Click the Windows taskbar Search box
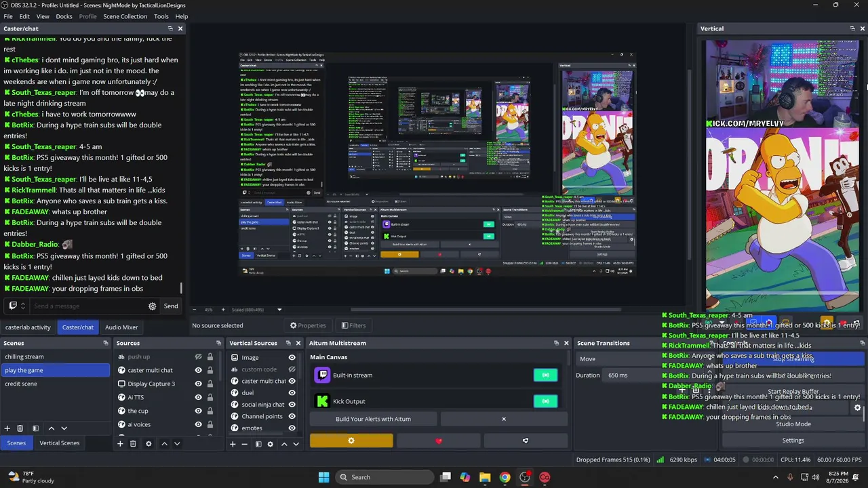Screen dimensions: 868x488 (x=384, y=477)
